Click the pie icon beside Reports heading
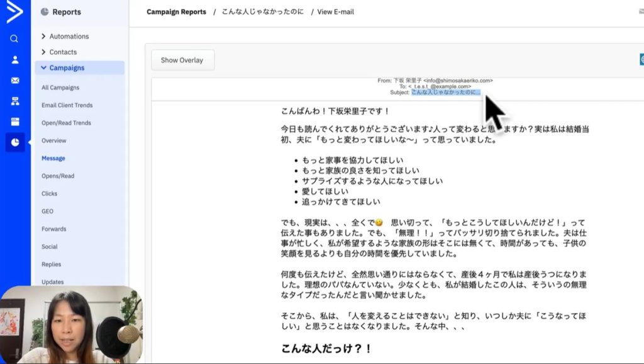 pyautogui.click(x=44, y=12)
